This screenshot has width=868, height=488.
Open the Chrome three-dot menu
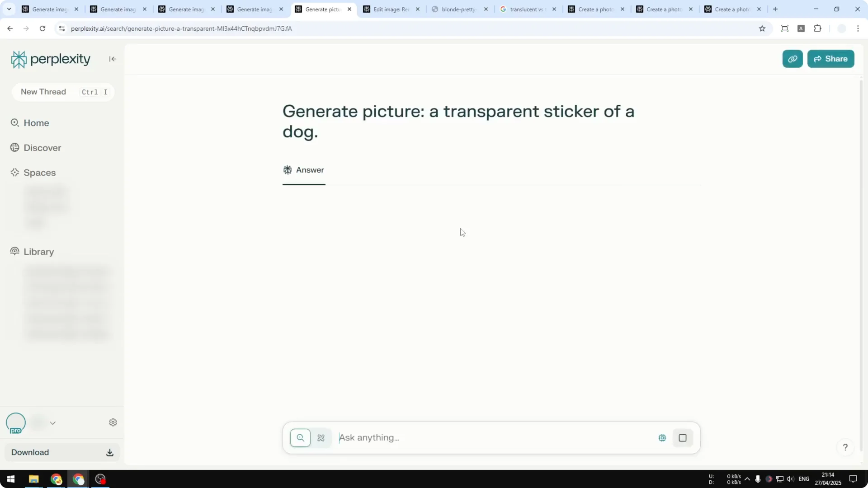pyautogui.click(x=859, y=28)
